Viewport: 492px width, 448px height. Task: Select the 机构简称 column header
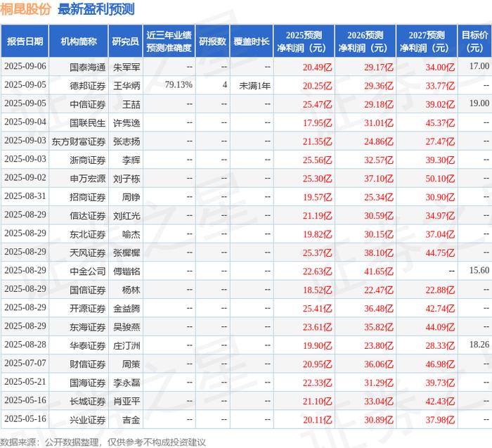79,41
